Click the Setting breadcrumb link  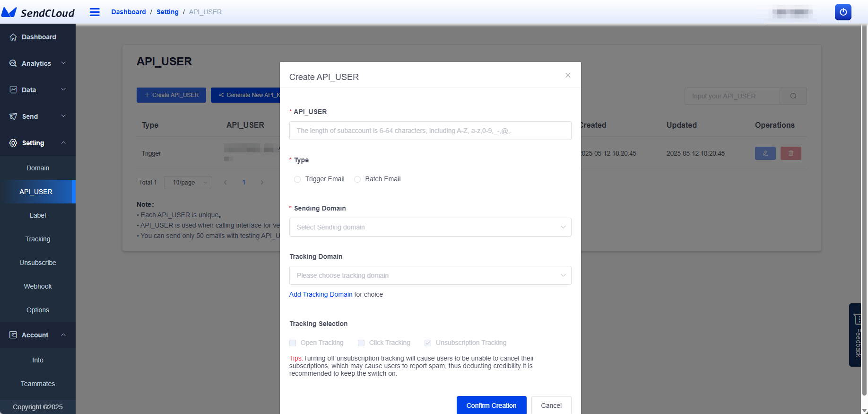click(167, 12)
